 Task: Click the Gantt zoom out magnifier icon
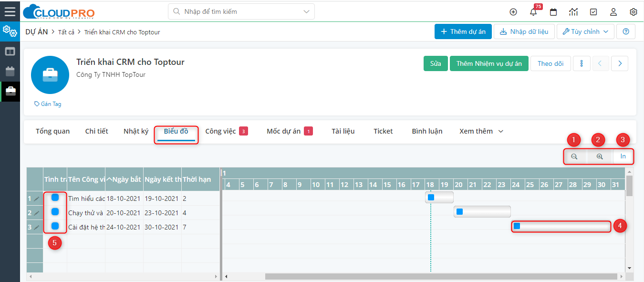574,157
